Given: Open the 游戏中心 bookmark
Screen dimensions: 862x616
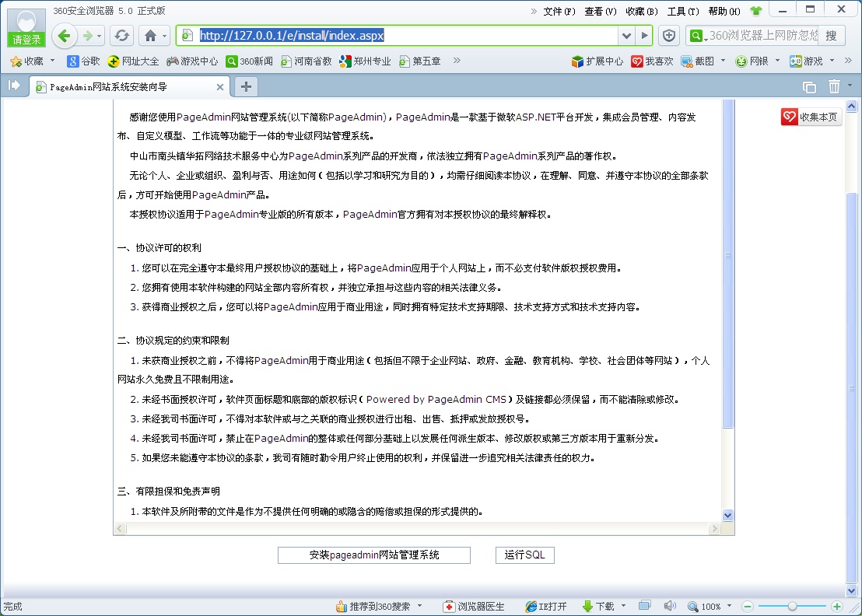Looking at the screenshot, I should click(x=192, y=61).
